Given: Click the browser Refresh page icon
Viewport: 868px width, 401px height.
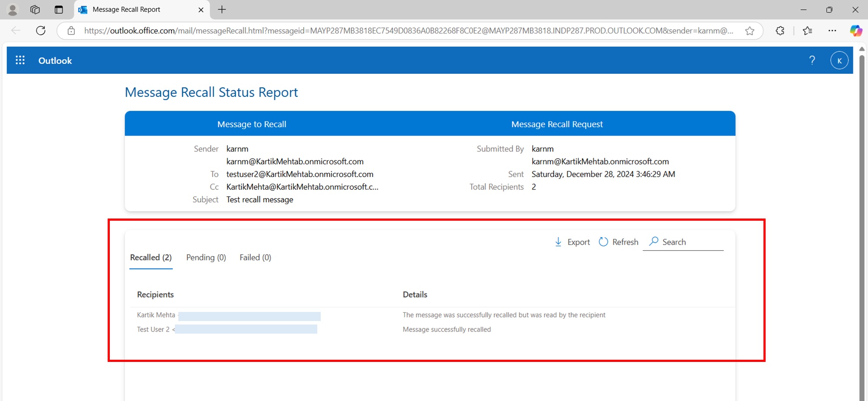Looking at the screenshot, I should click(x=41, y=31).
